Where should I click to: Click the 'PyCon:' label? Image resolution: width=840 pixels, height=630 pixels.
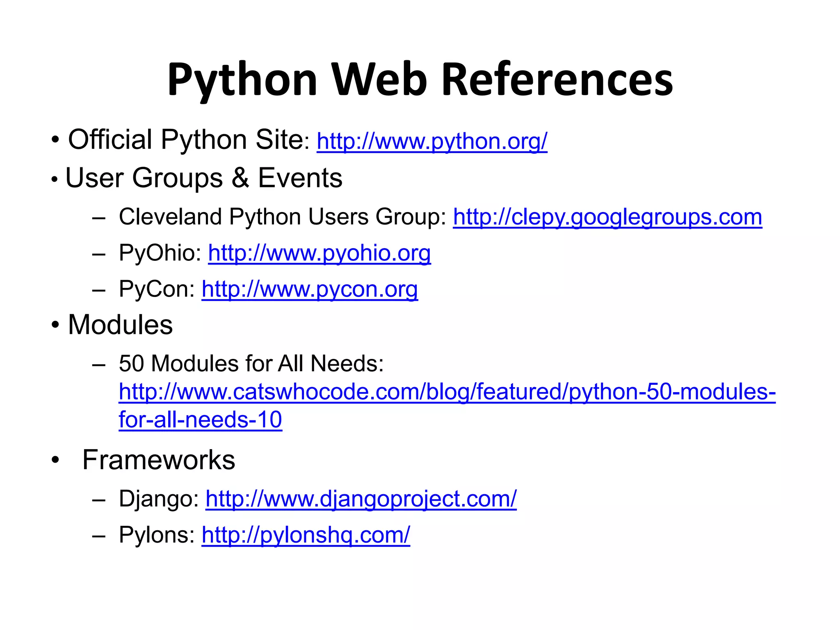[x=157, y=289]
